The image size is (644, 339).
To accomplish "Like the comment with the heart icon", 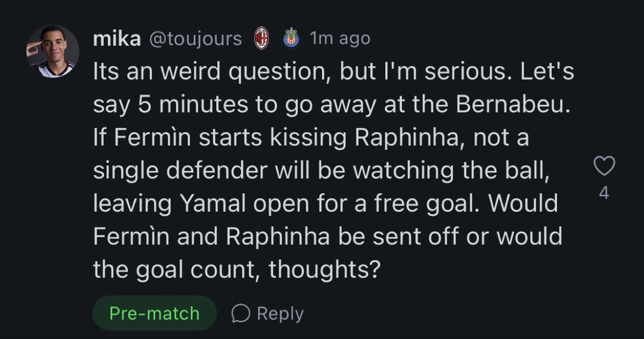I will (x=604, y=167).
